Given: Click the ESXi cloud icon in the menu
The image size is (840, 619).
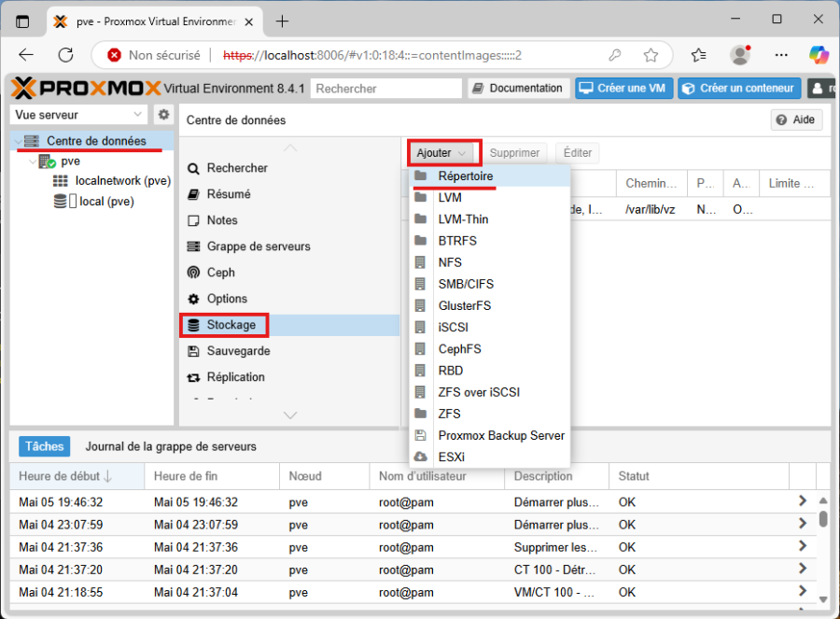Looking at the screenshot, I should [421, 457].
